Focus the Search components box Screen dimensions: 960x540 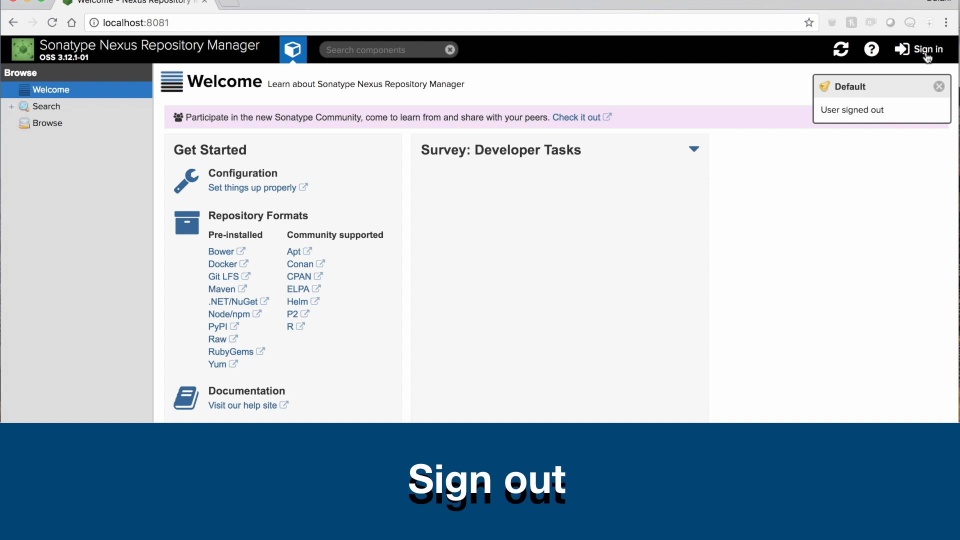tap(383, 50)
